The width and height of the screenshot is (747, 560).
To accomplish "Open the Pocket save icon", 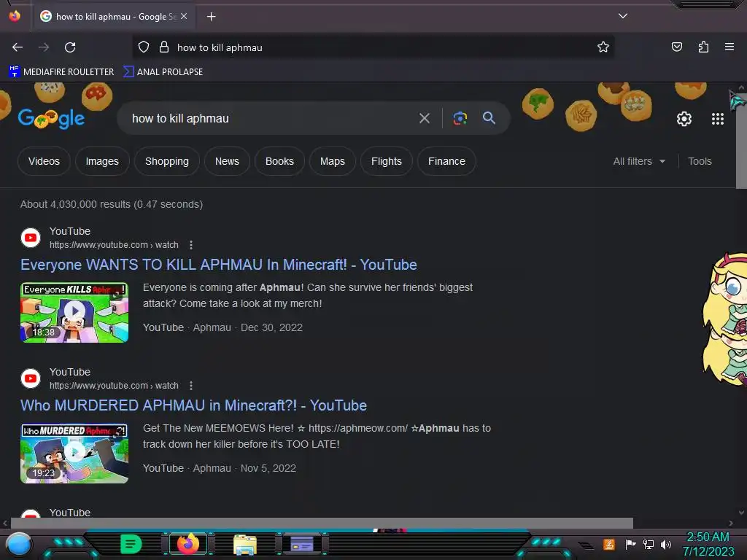I will pos(676,47).
